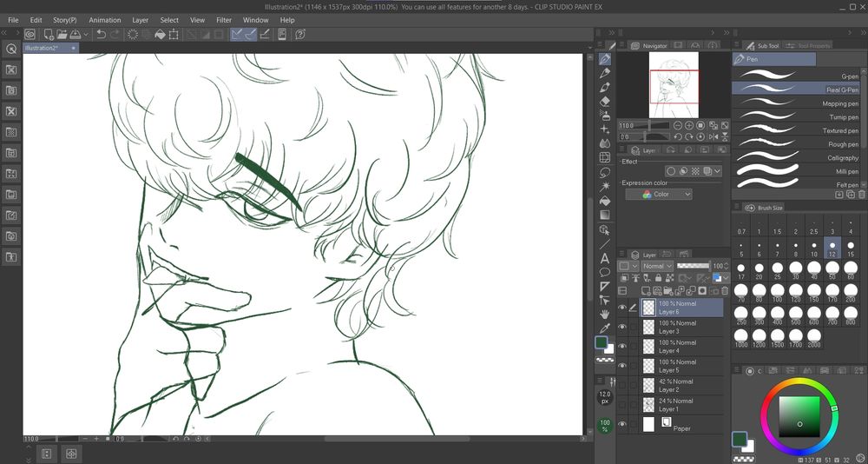Image resolution: width=868 pixels, height=464 pixels.
Task: Hide Layer 6 via eye icon
Action: click(x=622, y=308)
